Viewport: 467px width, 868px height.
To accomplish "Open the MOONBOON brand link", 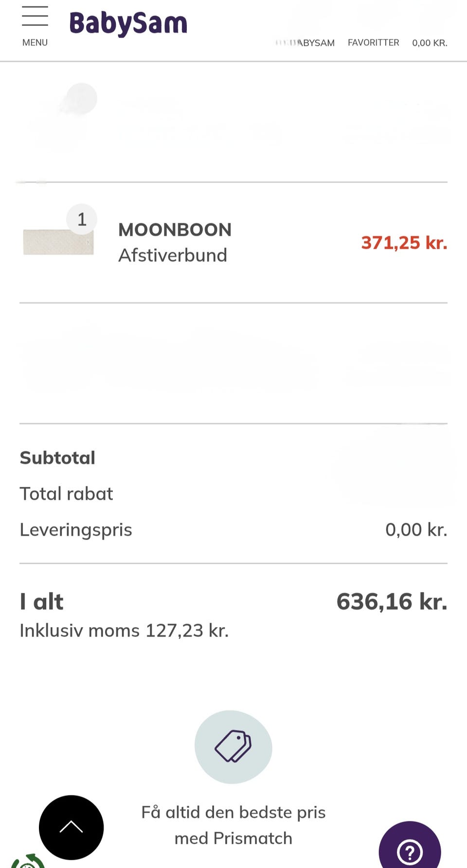I will 175,230.
